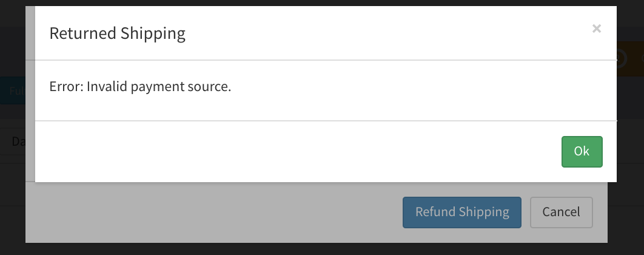Click the Cancel button behind the dialog

tap(561, 212)
